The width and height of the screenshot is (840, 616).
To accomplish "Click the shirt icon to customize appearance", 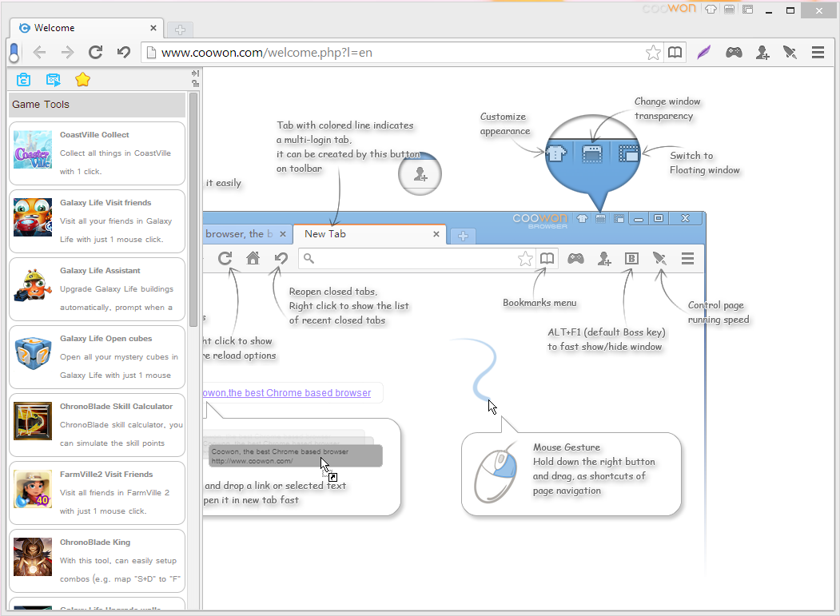I will (711, 9).
